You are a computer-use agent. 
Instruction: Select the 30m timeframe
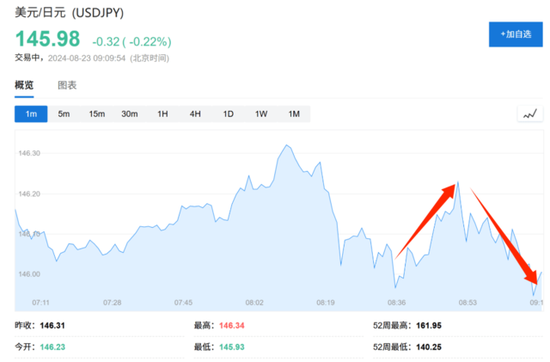(129, 114)
